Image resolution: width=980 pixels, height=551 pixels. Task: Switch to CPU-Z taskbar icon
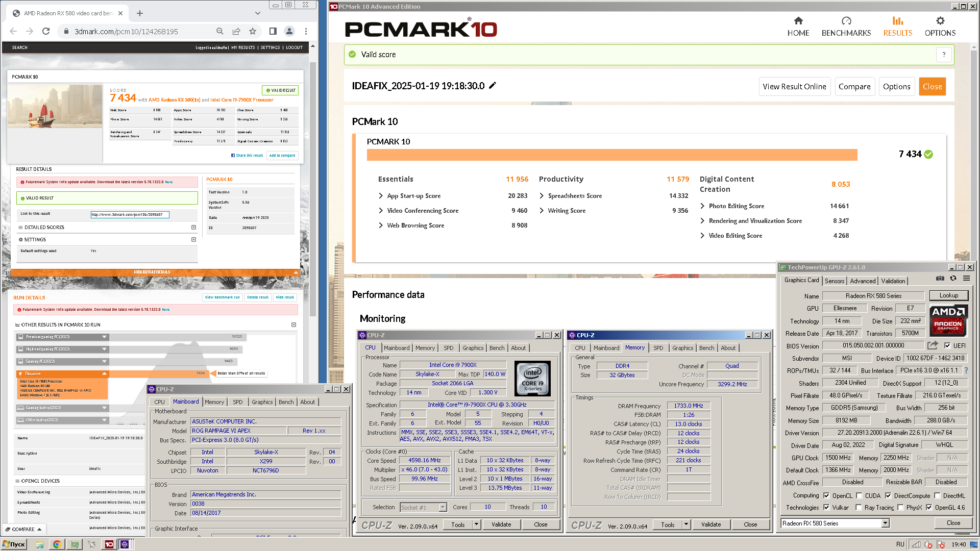125,544
